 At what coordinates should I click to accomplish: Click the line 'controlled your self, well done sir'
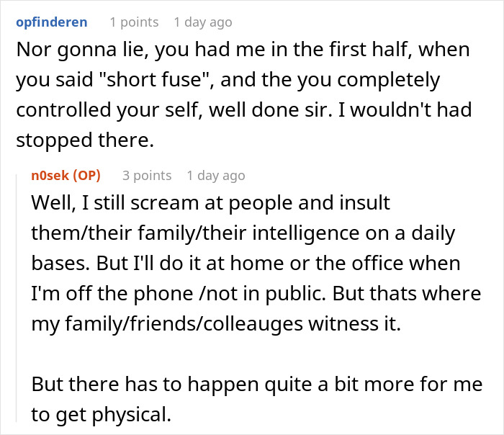coord(244,110)
